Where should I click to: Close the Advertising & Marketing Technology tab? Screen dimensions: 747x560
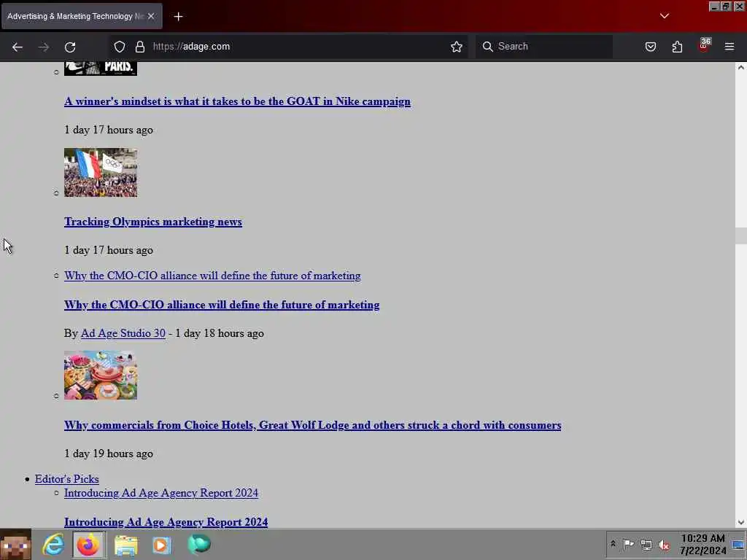(150, 16)
